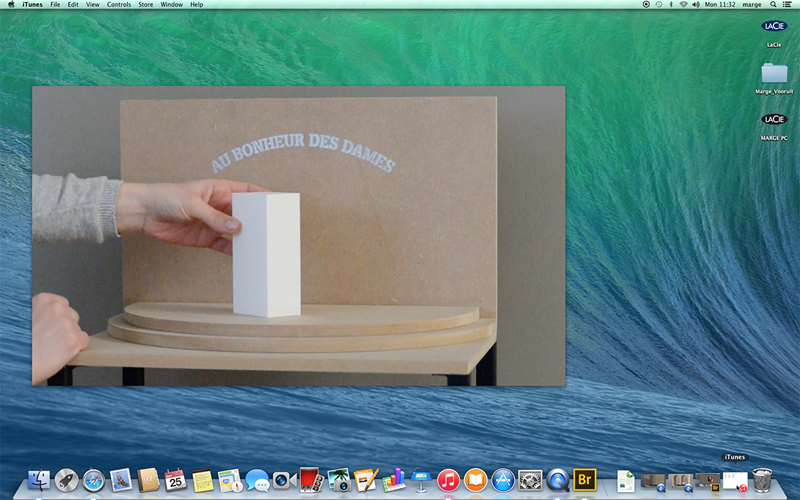Select the Marge_Vooruit folder on desktop
Viewport: 800px width, 500px height.
coord(774,73)
